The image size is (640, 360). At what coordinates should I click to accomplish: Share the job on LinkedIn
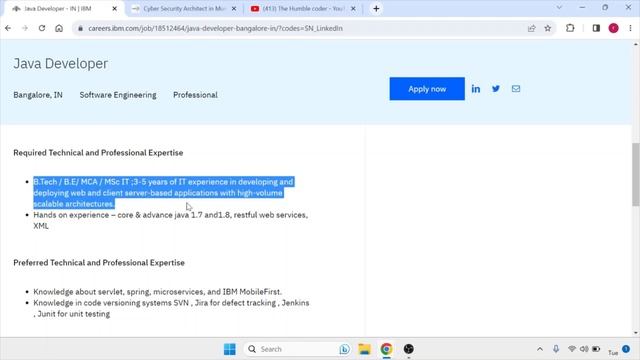point(476,89)
